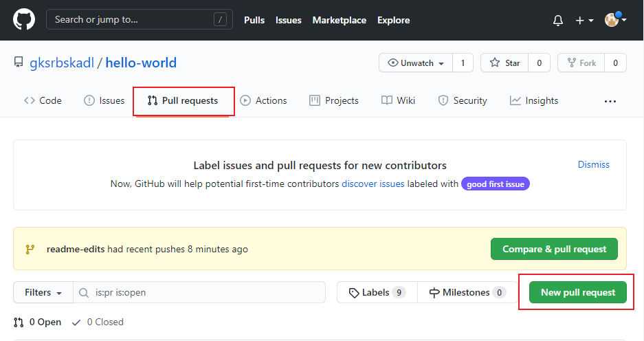Click the pull request icon beside 0 Open
The width and height of the screenshot is (644, 341).
click(19, 322)
